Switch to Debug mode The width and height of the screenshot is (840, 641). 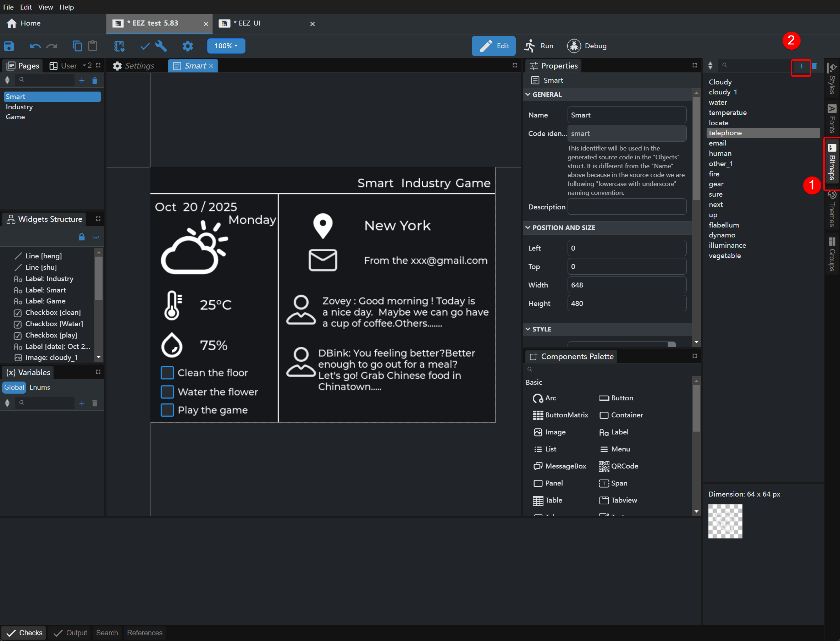click(x=587, y=46)
